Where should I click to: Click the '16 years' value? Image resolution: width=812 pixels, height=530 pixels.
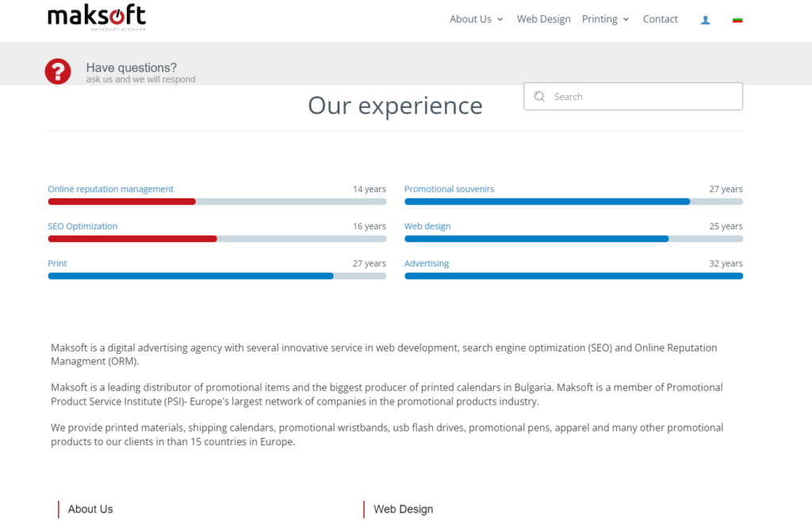[x=370, y=226]
